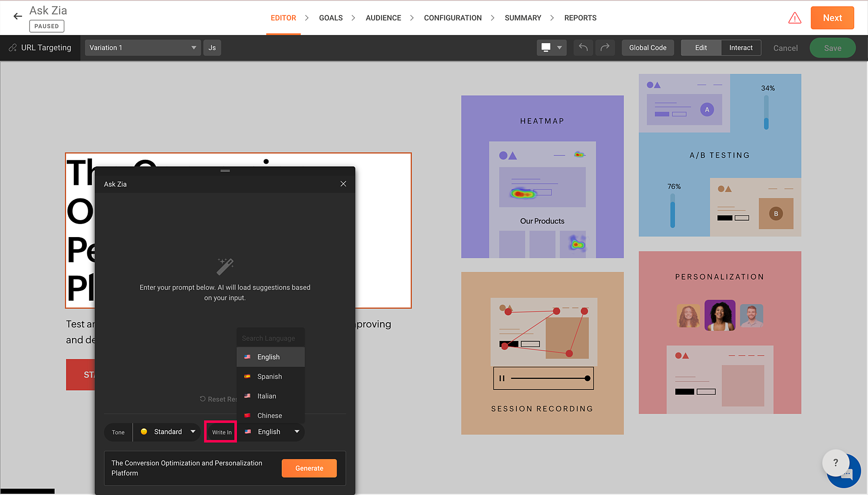Switch to Interact mode
868x495 pixels.
point(740,48)
